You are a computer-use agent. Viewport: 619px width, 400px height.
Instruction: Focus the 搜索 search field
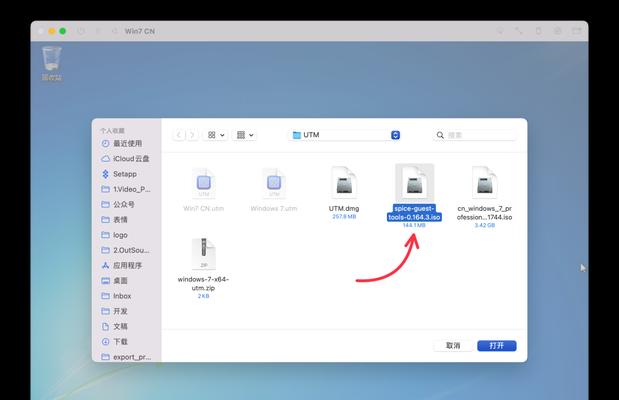pyautogui.click(x=474, y=135)
